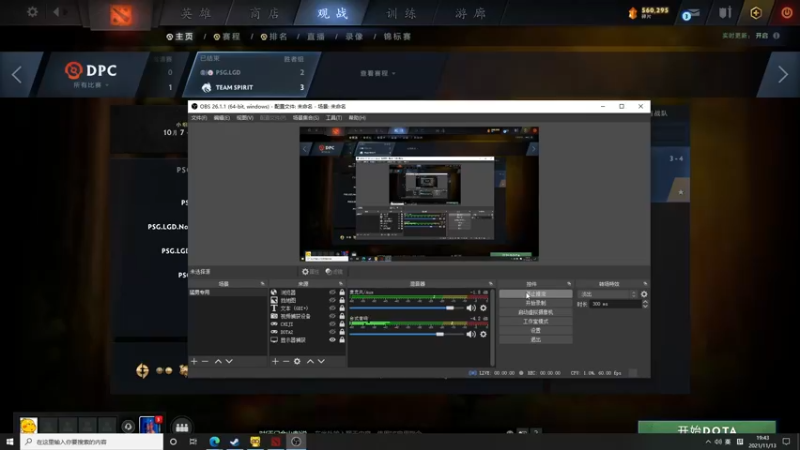Adjust the microphone volume slider
The image size is (800, 450).
coord(407,308)
